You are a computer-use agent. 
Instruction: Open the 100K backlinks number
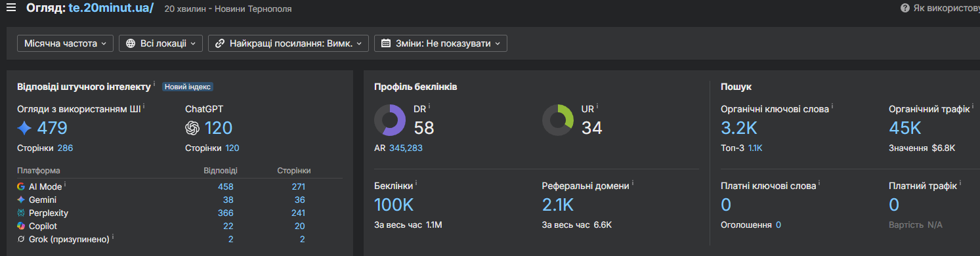pos(394,204)
